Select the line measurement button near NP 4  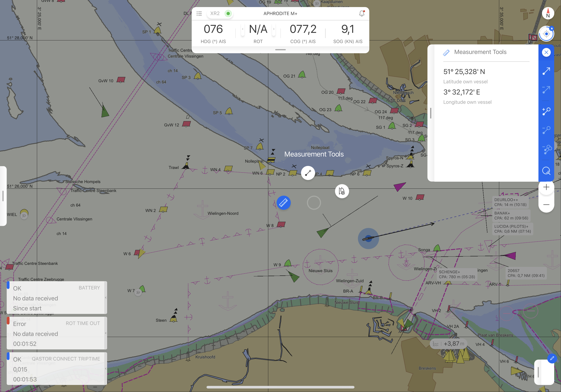308,173
